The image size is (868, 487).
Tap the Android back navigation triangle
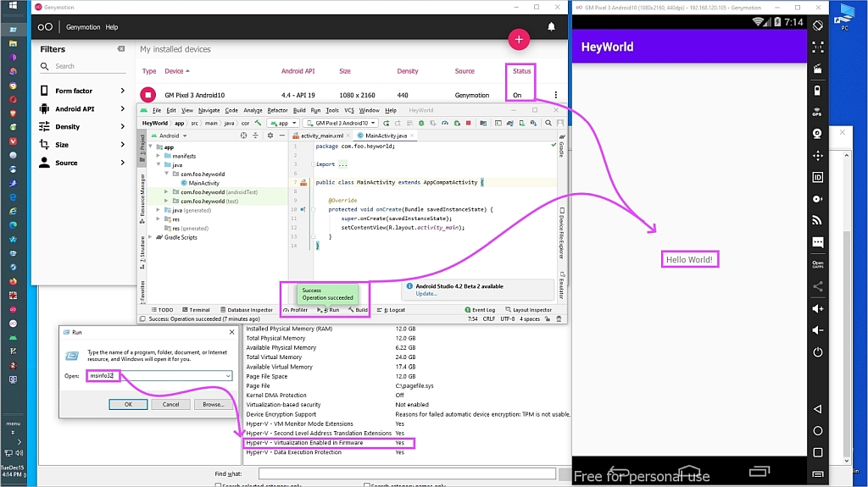pyautogui.click(x=818, y=409)
